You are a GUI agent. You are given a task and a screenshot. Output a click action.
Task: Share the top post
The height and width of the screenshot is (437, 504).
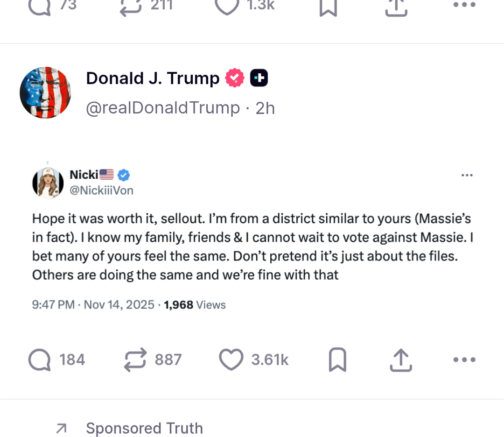(x=397, y=7)
